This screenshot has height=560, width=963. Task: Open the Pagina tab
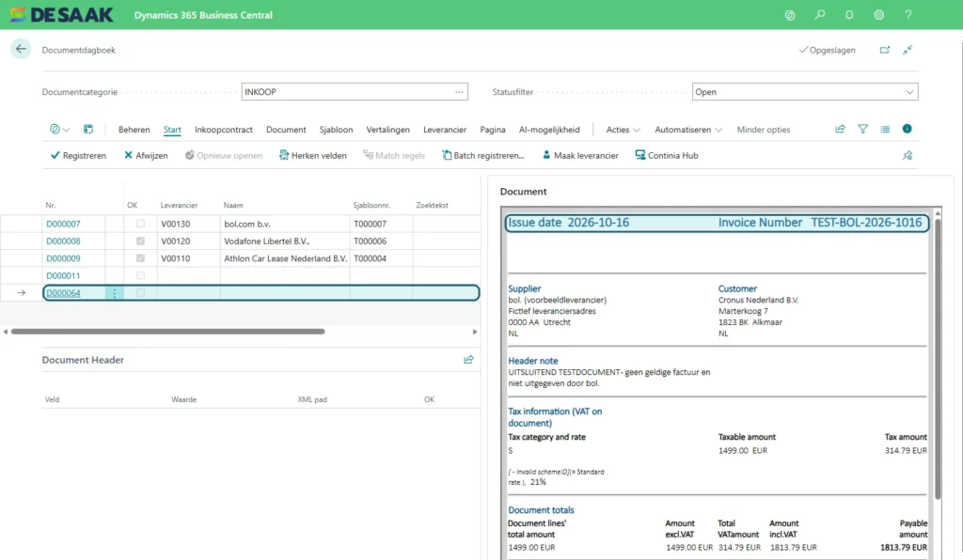point(493,130)
